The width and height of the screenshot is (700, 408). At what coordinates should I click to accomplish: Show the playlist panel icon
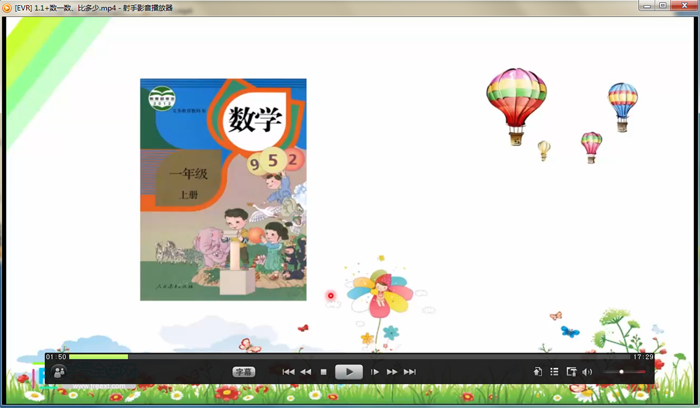[x=554, y=372]
